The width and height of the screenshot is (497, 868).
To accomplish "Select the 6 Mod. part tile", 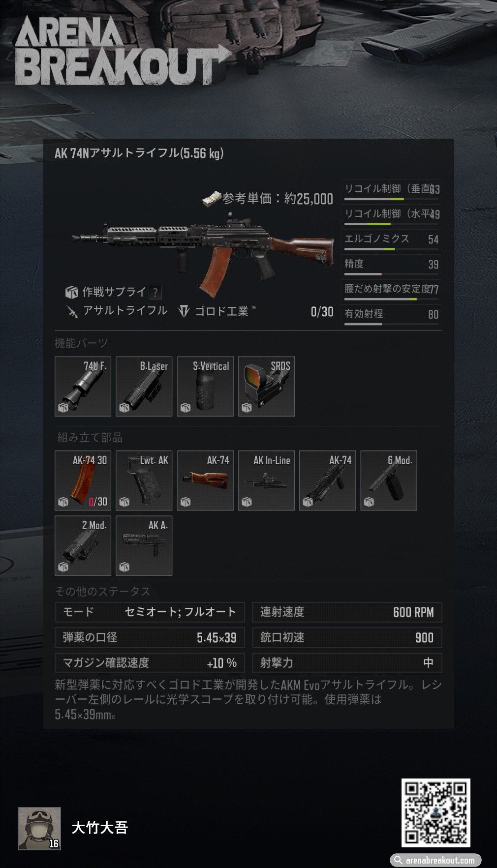I will point(389,480).
